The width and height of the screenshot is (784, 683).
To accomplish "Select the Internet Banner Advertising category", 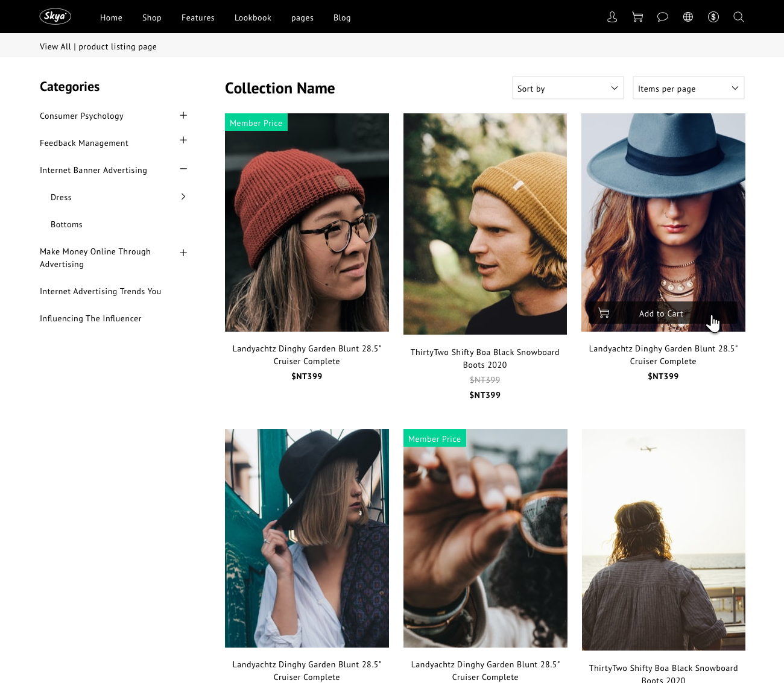I will [x=93, y=170].
